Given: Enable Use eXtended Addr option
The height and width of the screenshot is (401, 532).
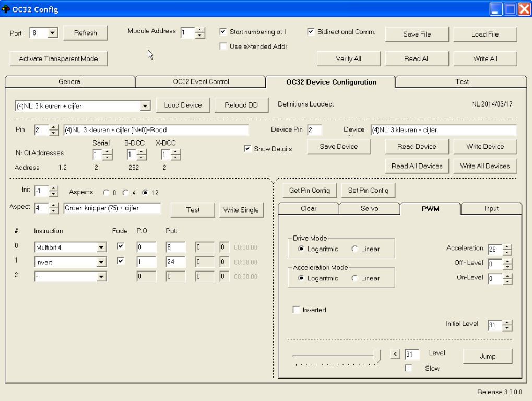Looking at the screenshot, I should pyautogui.click(x=223, y=46).
